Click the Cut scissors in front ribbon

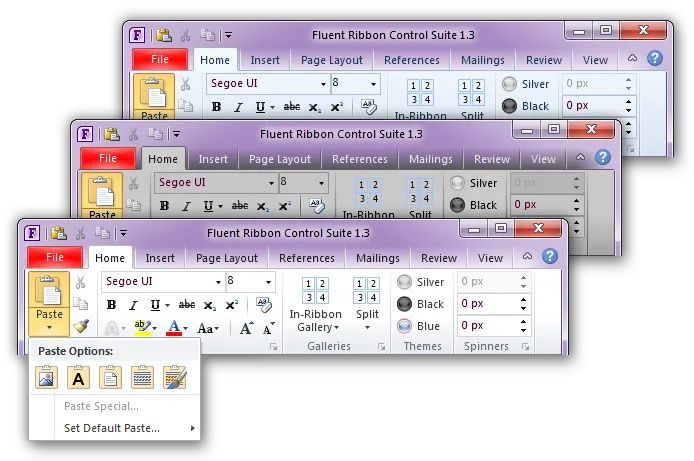tap(80, 282)
